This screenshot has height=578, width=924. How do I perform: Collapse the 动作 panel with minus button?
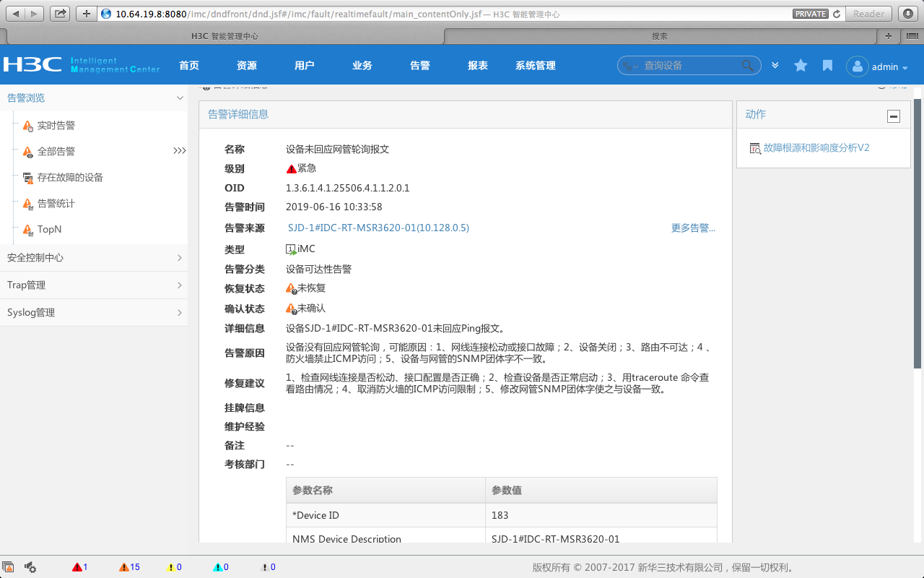tap(894, 116)
